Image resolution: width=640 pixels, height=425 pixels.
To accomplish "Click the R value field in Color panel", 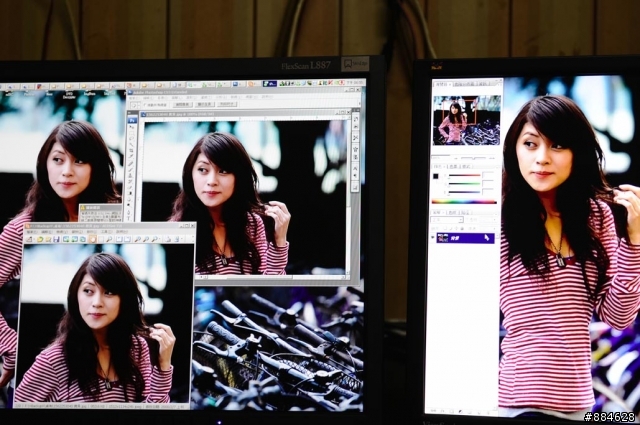I will click(x=488, y=175).
